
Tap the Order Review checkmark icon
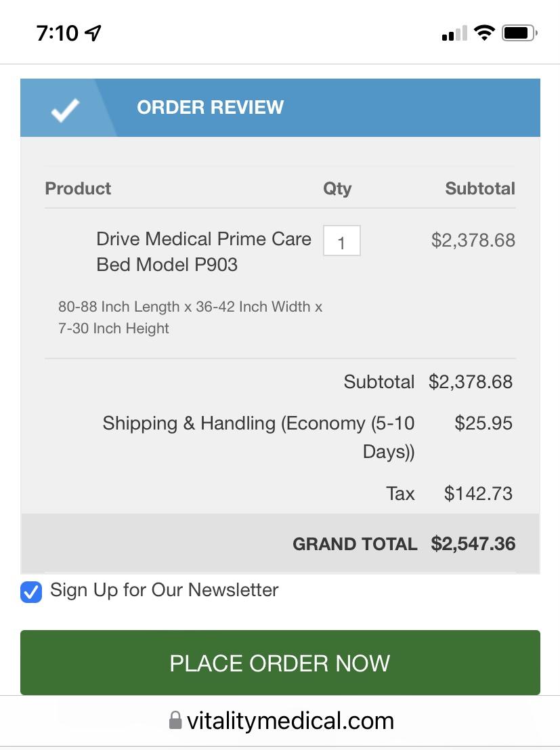tap(65, 110)
